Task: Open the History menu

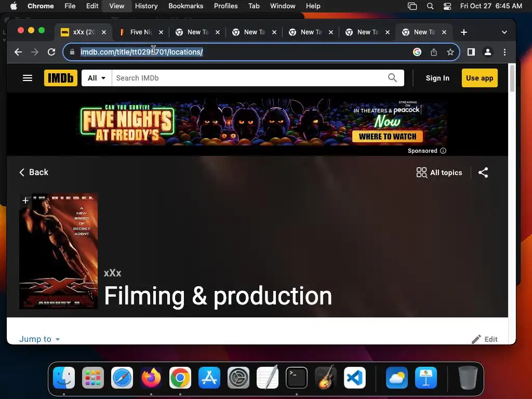Action: click(x=146, y=6)
